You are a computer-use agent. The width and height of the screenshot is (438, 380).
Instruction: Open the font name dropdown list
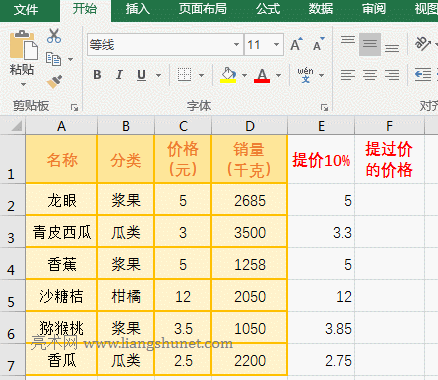click(x=236, y=44)
